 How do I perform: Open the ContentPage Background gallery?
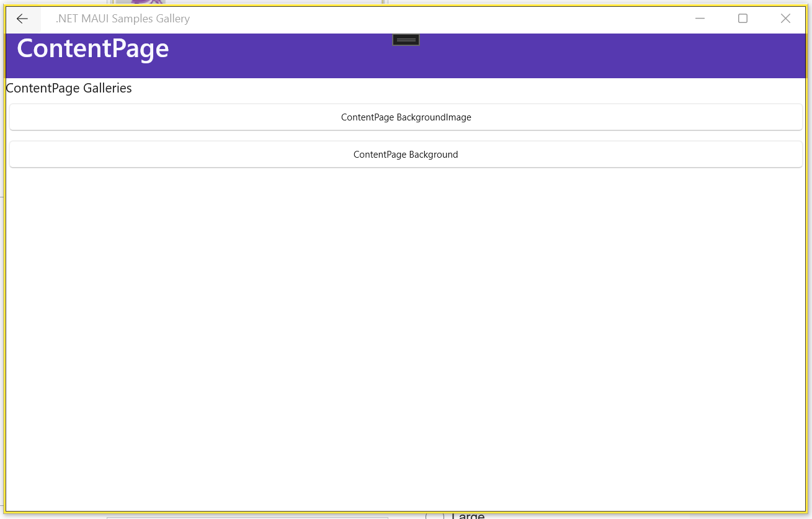click(x=406, y=155)
